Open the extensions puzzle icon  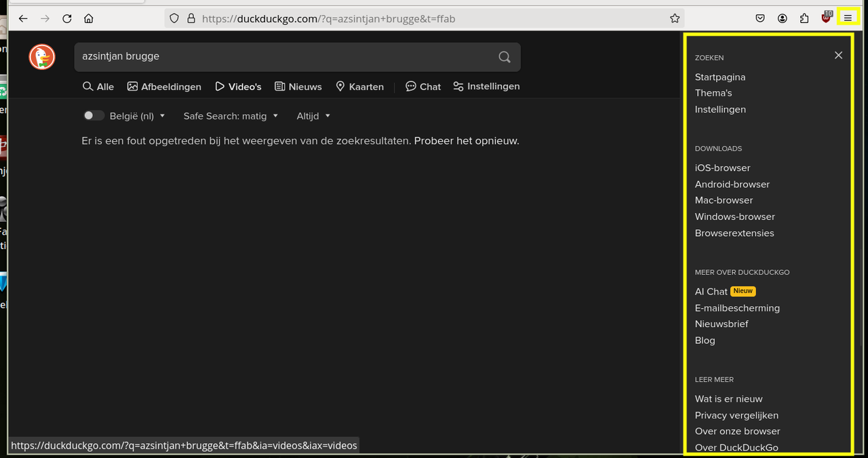pos(804,18)
